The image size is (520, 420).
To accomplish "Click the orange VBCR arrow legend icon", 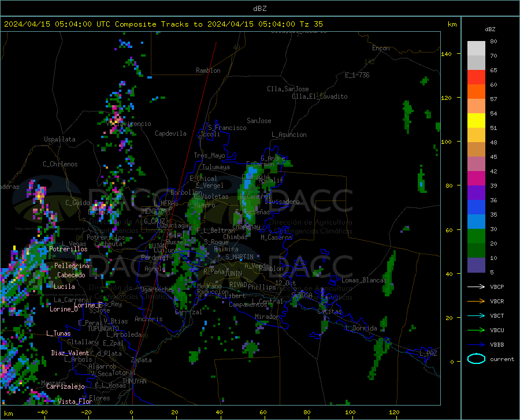I will 476,301.
